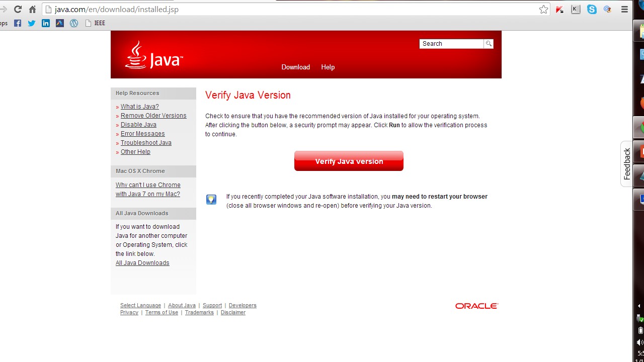Open the Facebook bookmark icon
Viewport: 644px width, 362px height.
(x=18, y=23)
